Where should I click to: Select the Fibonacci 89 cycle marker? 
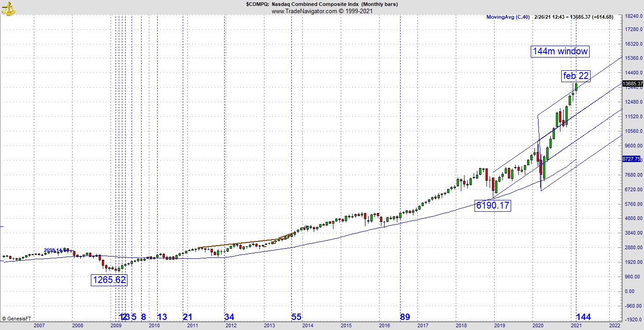point(405,317)
